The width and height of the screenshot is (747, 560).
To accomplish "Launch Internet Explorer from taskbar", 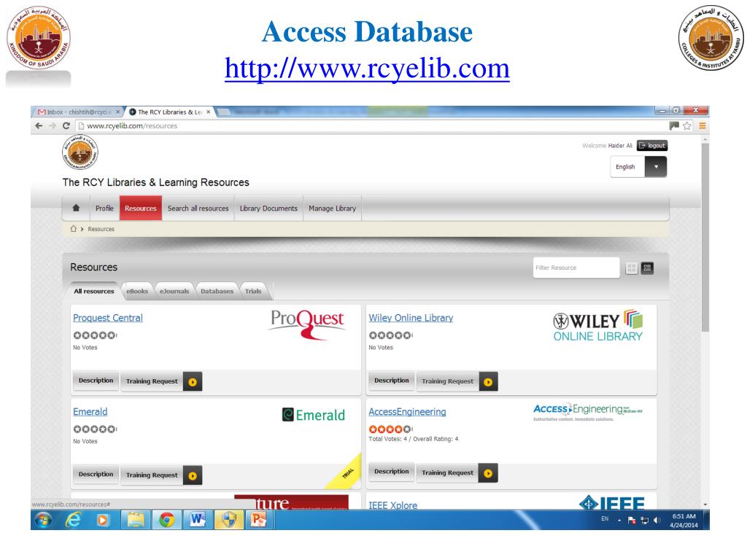I will point(73,519).
